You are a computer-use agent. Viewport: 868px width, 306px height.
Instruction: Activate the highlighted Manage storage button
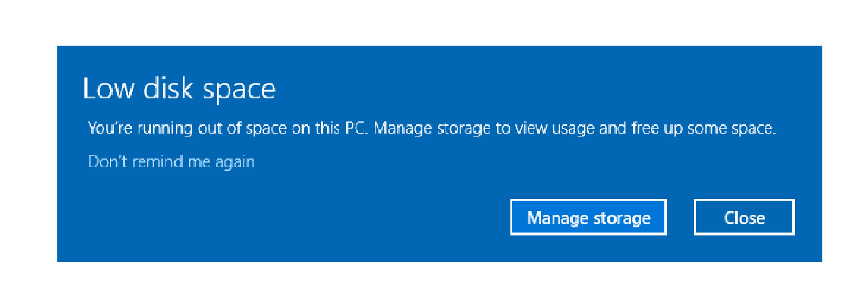(589, 217)
